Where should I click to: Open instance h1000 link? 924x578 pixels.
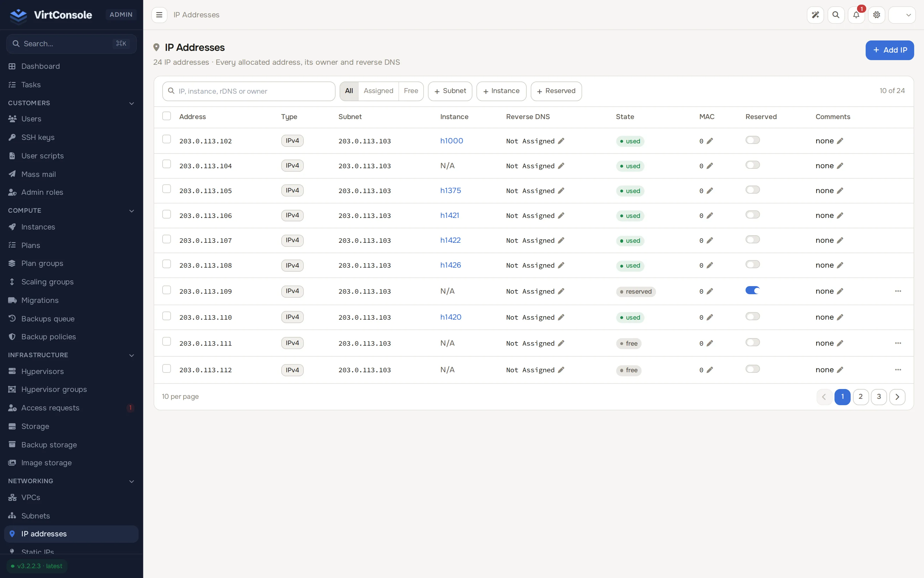(451, 141)
